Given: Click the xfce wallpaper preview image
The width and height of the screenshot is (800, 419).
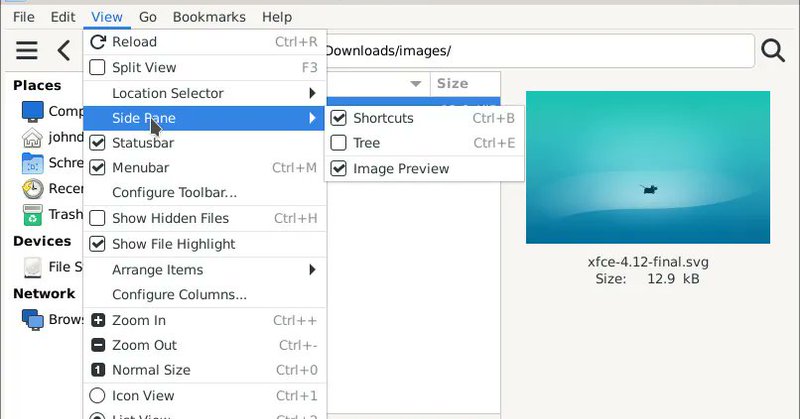Looking at the screenshot, I should pos(647,167).
